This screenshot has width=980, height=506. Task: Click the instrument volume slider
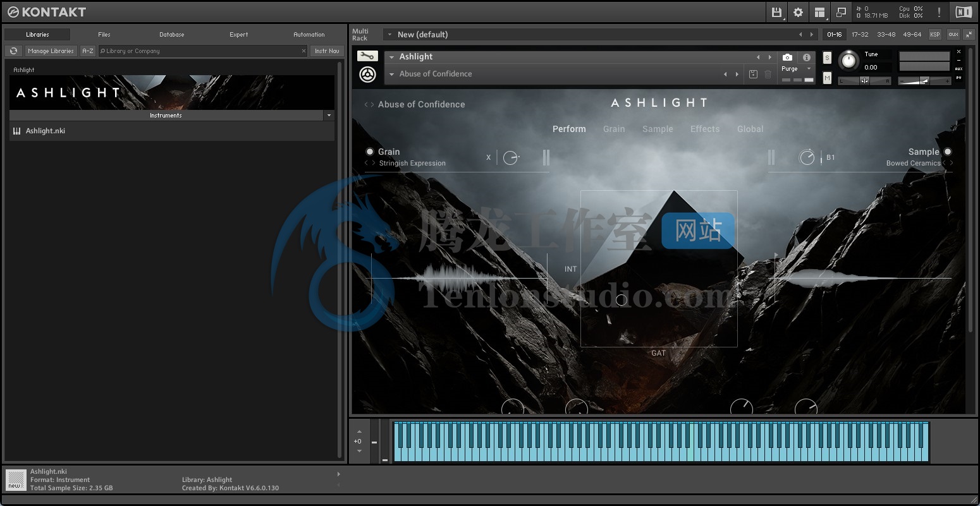[x=924, y=81]
